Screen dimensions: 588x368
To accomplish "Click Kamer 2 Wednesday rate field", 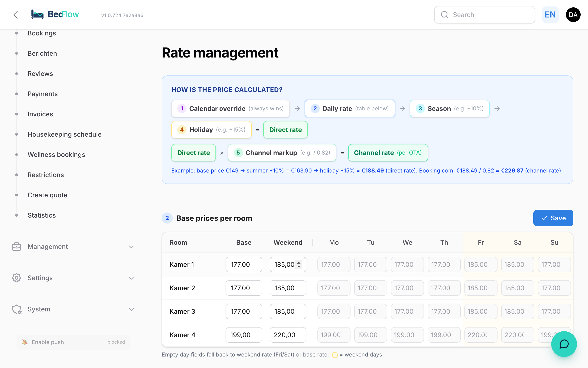I will tap(407, 288).
